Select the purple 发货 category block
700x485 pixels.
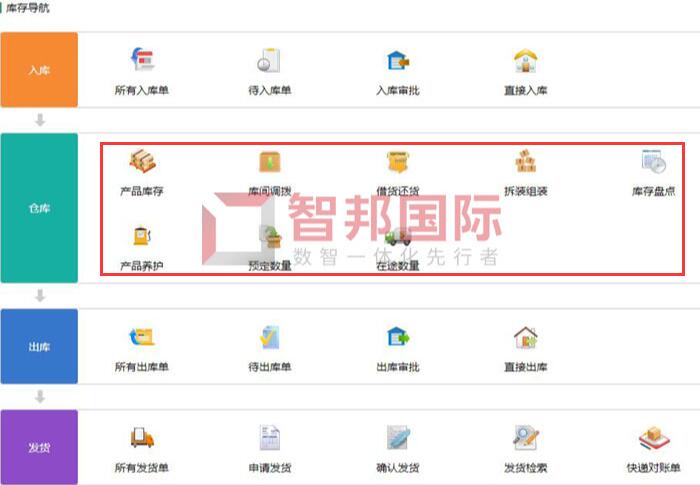click(39, 447)
